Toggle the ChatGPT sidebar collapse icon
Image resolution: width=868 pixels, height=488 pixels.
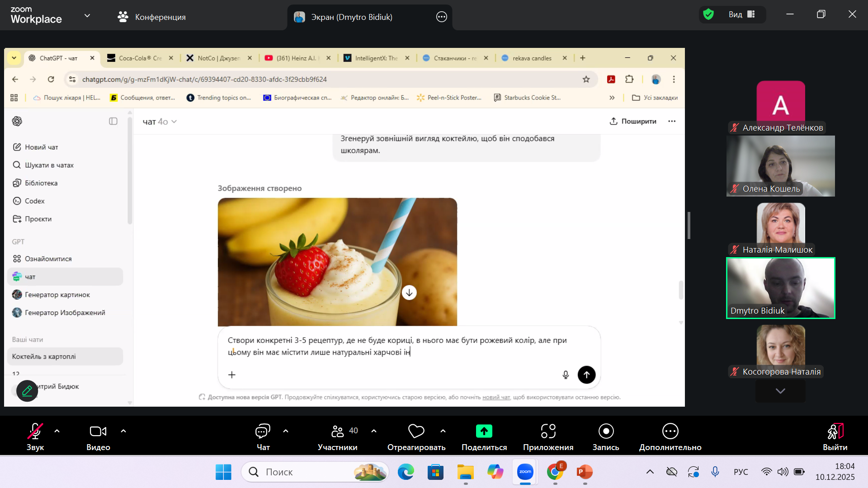[x=113, y=121]
